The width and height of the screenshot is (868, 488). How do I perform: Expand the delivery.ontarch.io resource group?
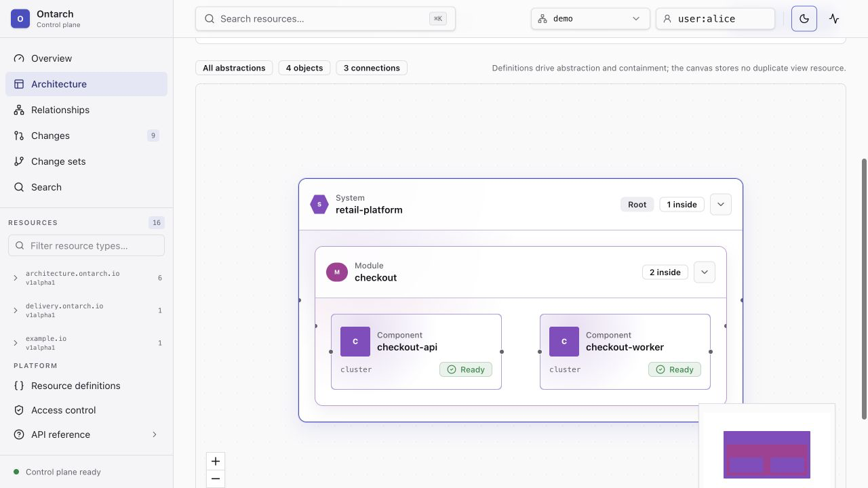[86, 310]
